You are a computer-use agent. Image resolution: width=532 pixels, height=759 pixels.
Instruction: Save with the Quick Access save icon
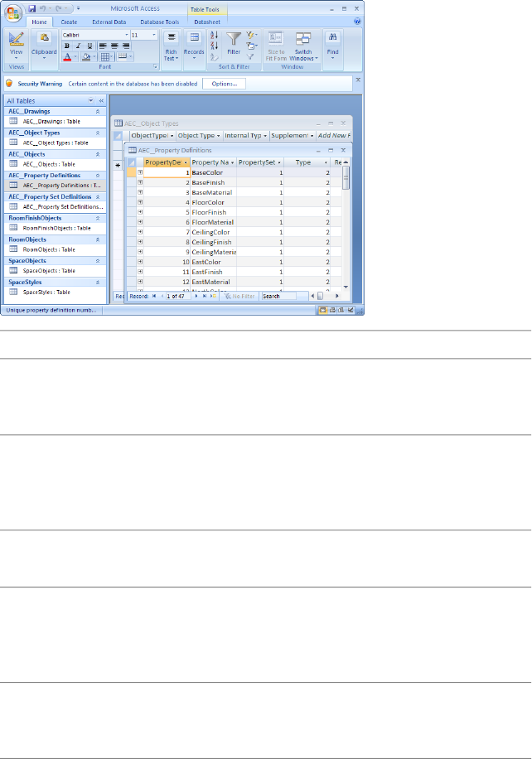[x=32, y=9]
